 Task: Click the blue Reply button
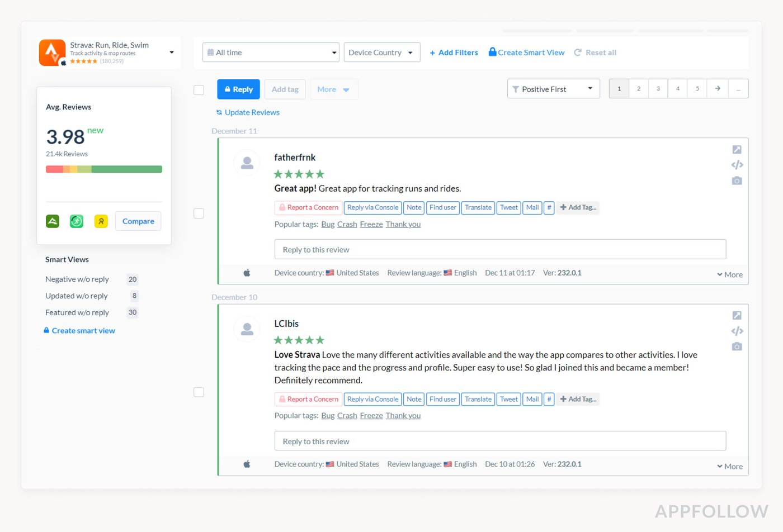238,89
